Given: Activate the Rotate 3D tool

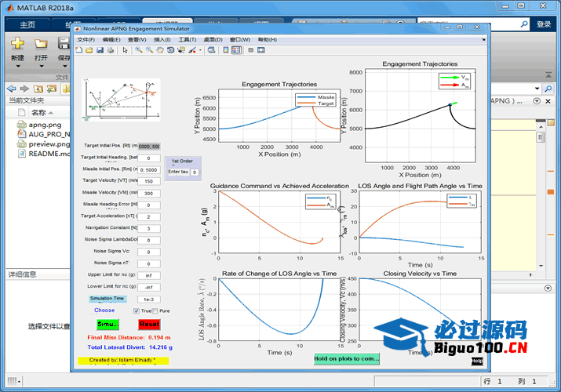Looking at the screenshot, I should point(171,50).
